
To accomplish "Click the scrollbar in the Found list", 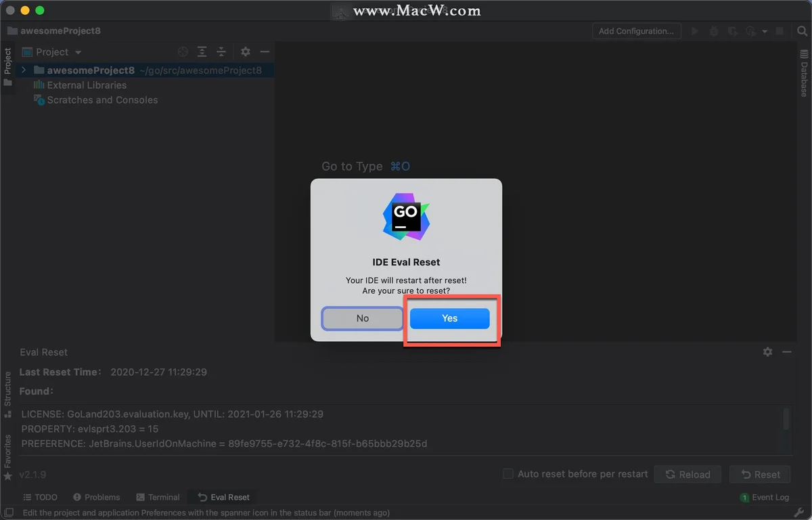I will pos(786,418).
